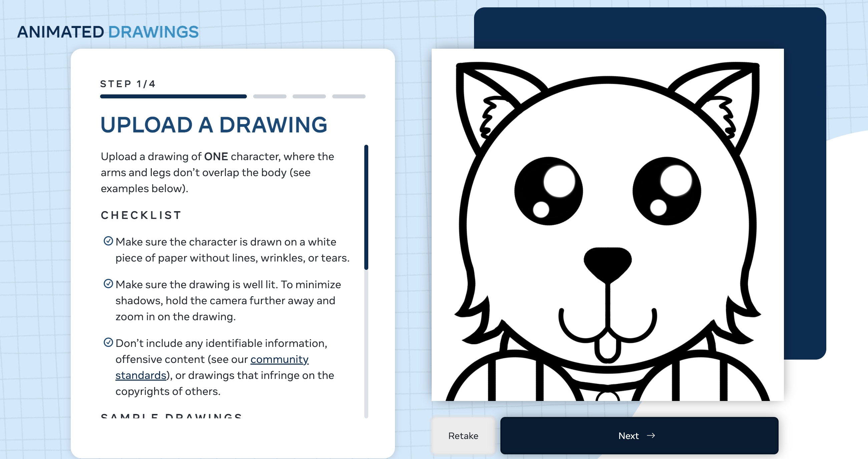Click the uploaded cat drawing preview
This screenshot has height=459, width=868.
click(607, 224)
